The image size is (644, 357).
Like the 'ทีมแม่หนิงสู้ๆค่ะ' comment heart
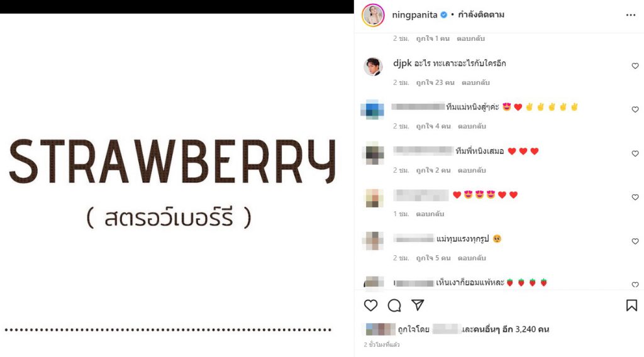pyautogui.click(x=635, y=109)
